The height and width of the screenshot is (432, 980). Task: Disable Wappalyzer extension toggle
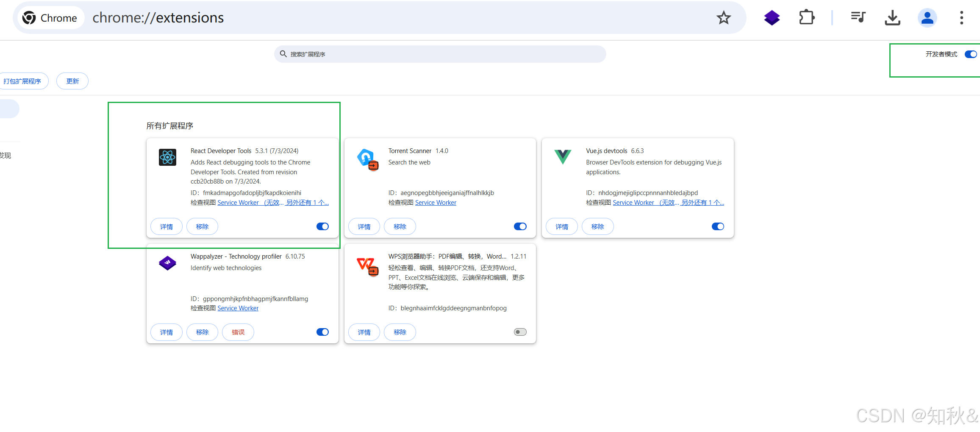[x=322, y=332]
